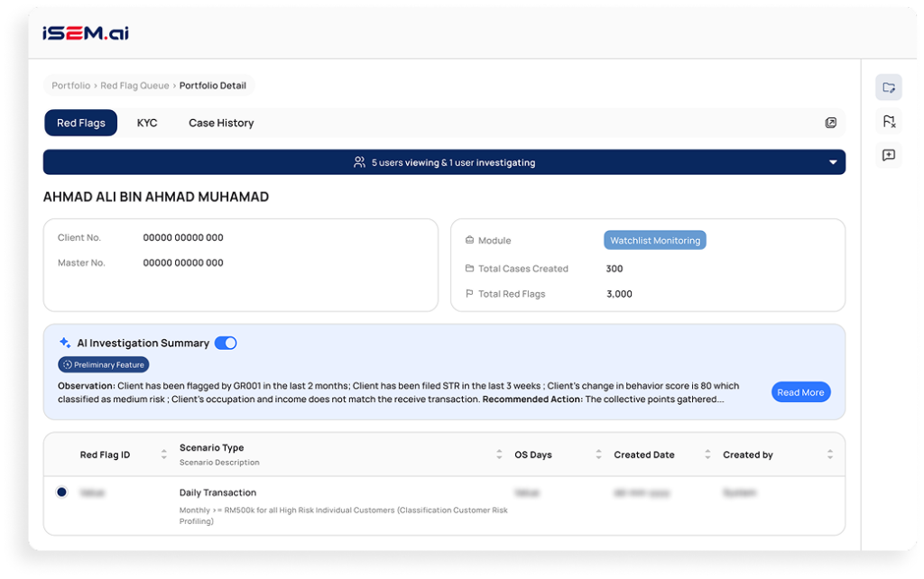Click the remove flag icon in right sidebar
The width and height of the screenshot is (924, 579).
(889, 121)
